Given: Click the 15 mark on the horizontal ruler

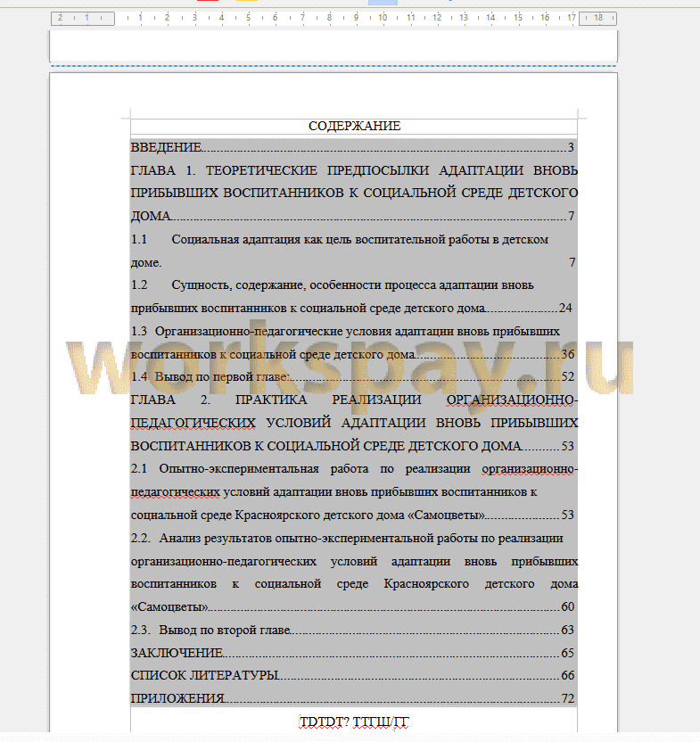Looking at the screenshot, I should (518, 18).
